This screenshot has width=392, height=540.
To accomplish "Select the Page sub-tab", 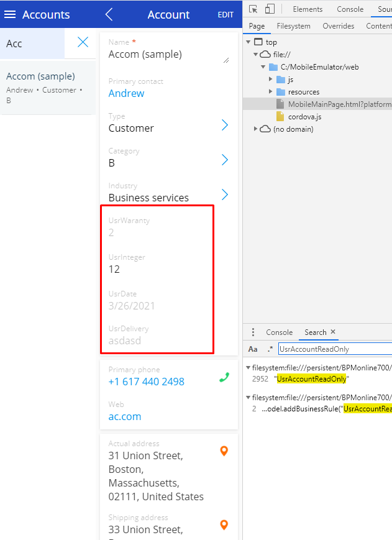I will (257, 26).
